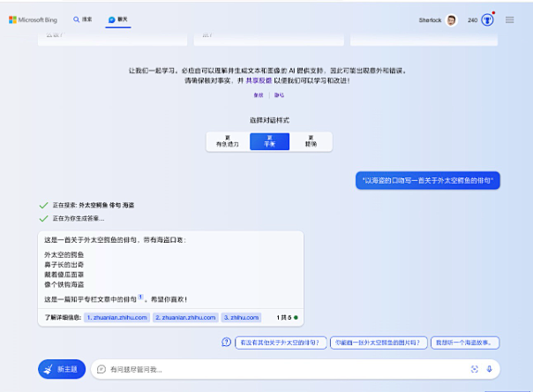Open the Sherlock profile avatar

452,20
